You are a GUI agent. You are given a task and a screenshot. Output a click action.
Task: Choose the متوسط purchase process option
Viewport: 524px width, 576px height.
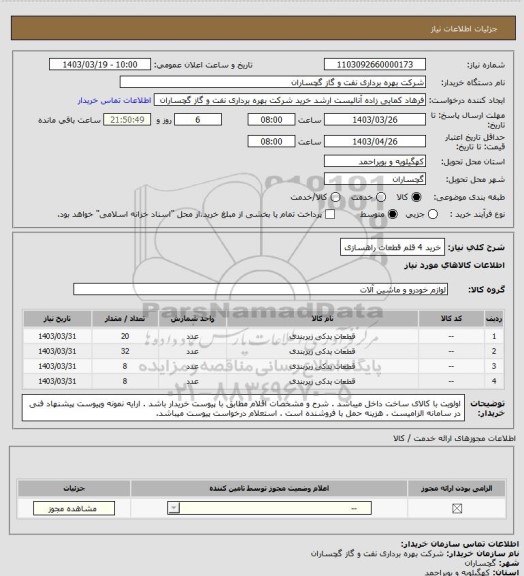tap(393, 215)
